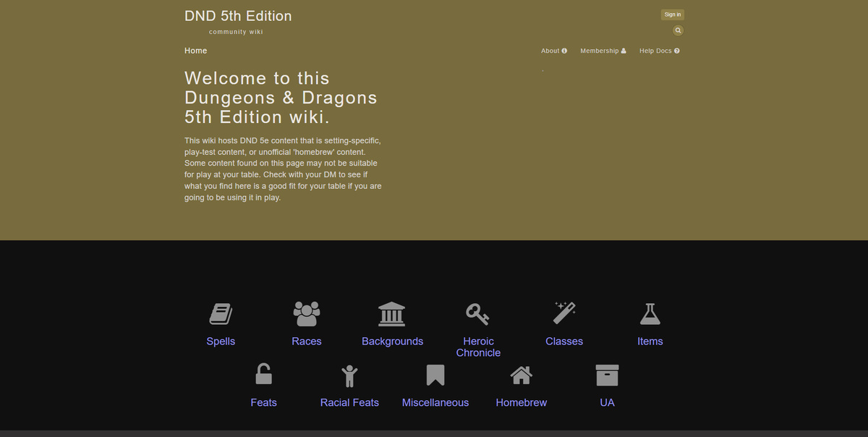Open the Homebrew text link
The height and width of the screenshot is (437, 868).
(x=522, y=403)
